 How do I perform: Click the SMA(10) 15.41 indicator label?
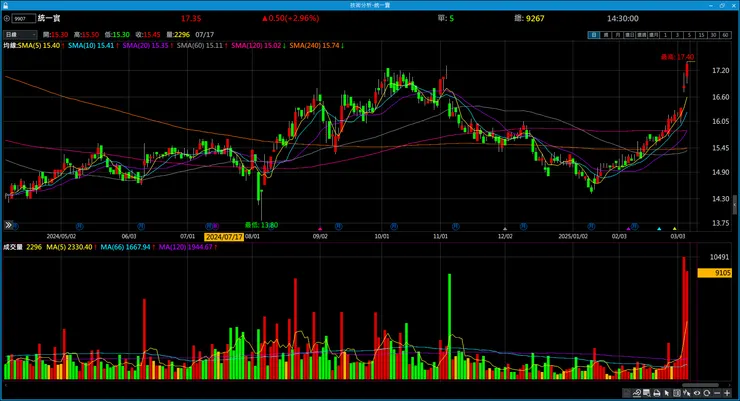click(91, 46)
